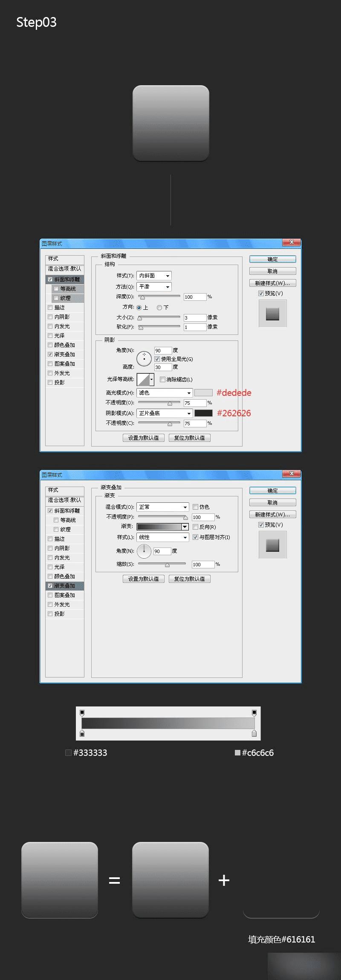Toggle 与图层对齐 checkbox

click(x=195, y=537)
